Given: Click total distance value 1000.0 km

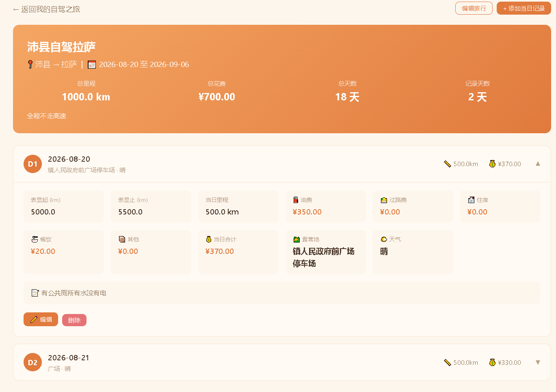Looking at the screenshot, I should (x=86, y=97).
